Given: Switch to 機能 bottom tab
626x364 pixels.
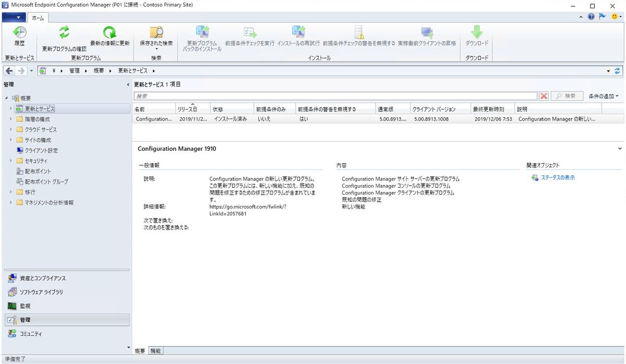Looking at the screenshot, I should point(155,351).
